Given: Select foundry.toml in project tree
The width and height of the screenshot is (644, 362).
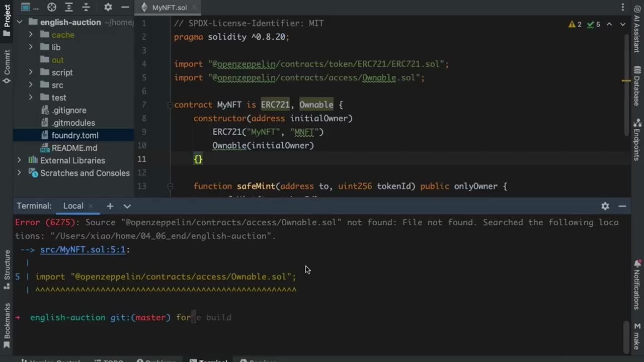Looking at the screenshot, I should click(75, 135).
